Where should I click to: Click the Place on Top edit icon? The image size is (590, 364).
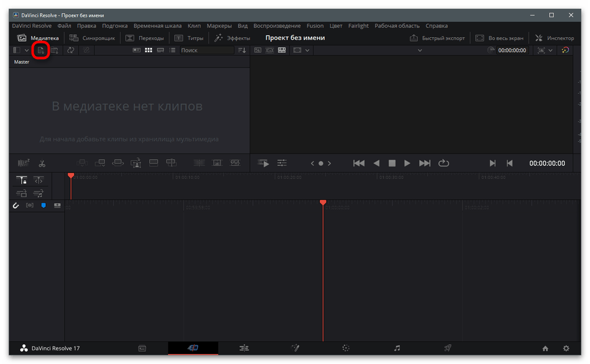(x=153, y=163)
